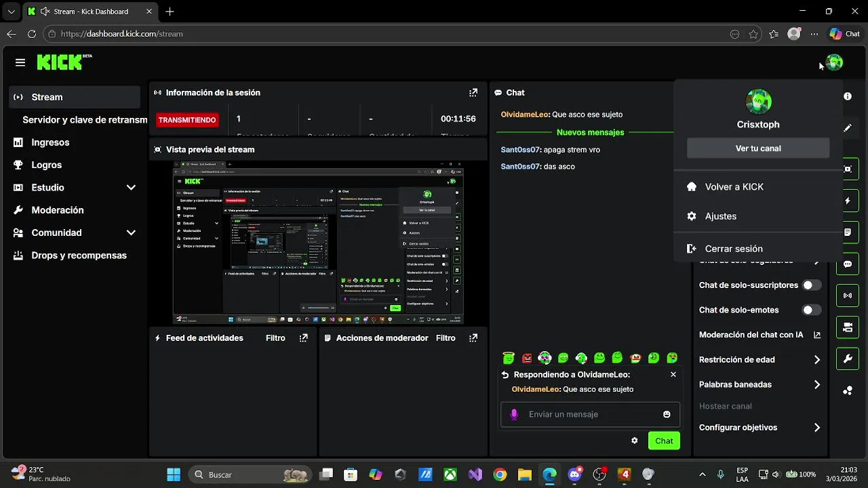Click the purple microphone icon in message box
868x488 pixels.
(514, 414)
